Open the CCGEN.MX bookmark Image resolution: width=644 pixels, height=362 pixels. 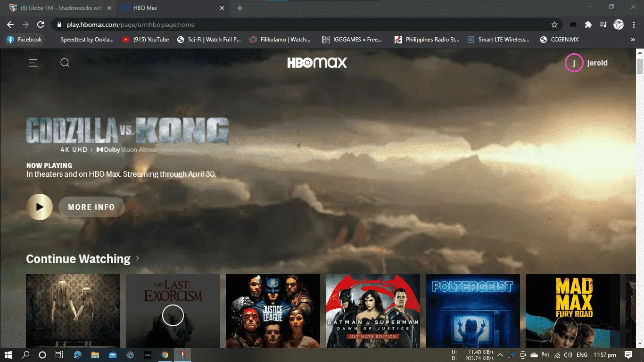[x=560, y=40]
